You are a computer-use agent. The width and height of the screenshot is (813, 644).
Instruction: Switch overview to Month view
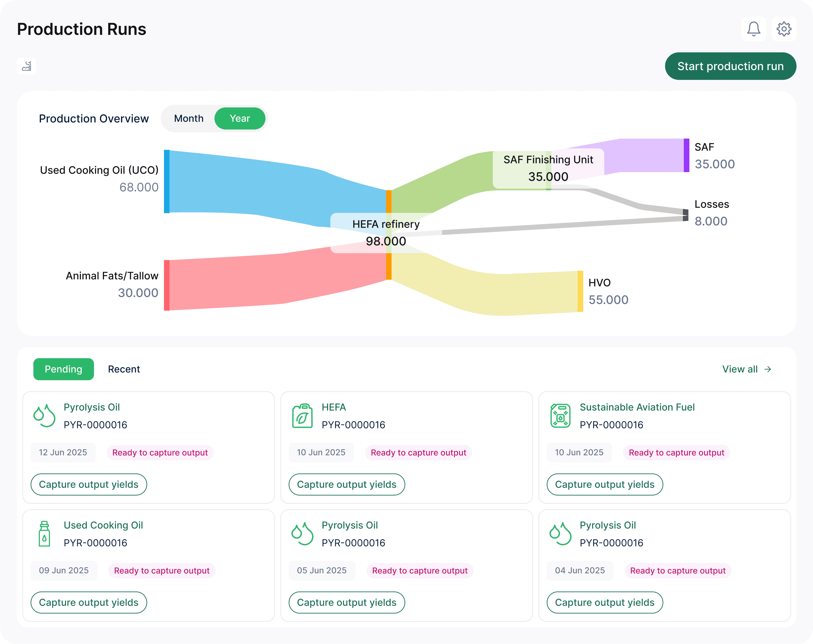click(x=189, y=118)
